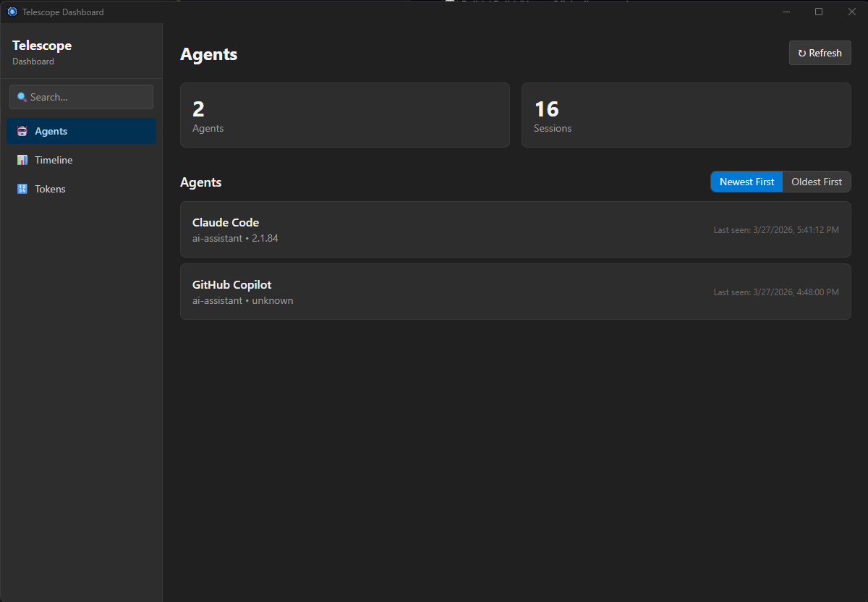
Task: Open the GitHub Copilot agent entry
Action: 515,292
